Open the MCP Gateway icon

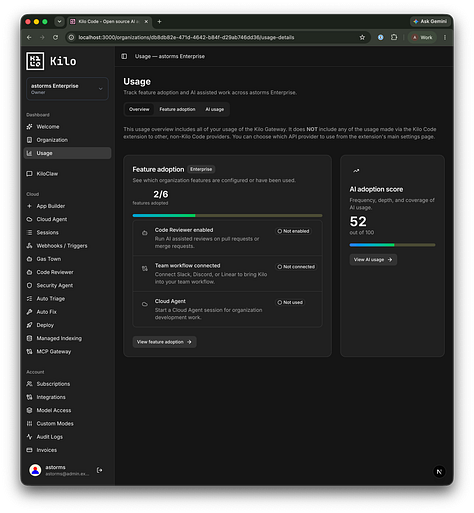click(x=29, y=352)
